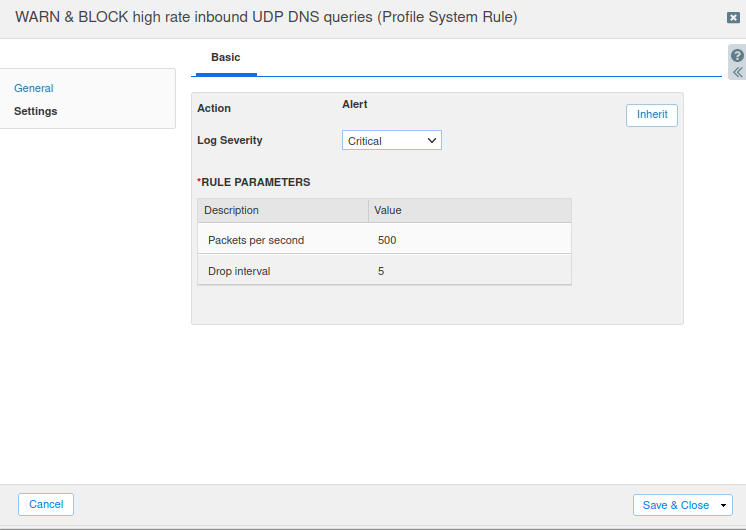Screen dimensions: 746x530
Task: Edit the Packets per second value 500
Action: tap(388, 240)
